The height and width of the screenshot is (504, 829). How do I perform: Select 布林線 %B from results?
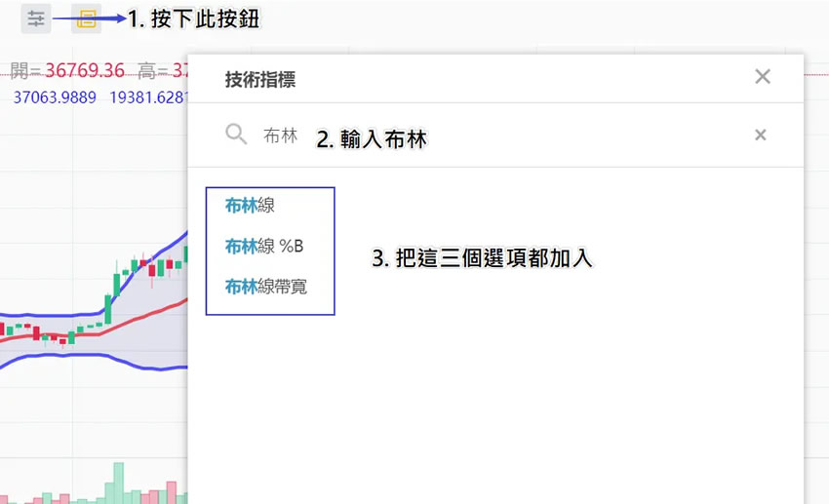tap(264, 247)
